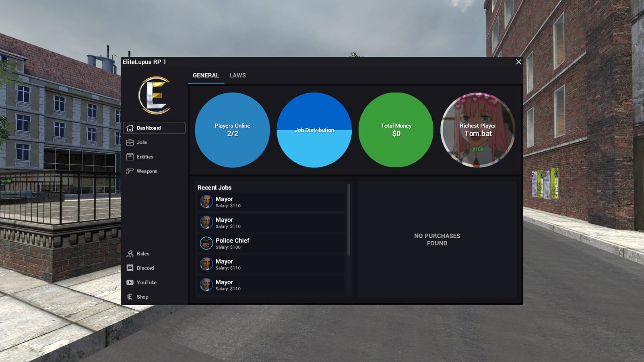Image resolution: width=644 pixels, height=362 pixels.
Task: Click the EliteLupus RP 1 title
Action: (x=144, y=62)
